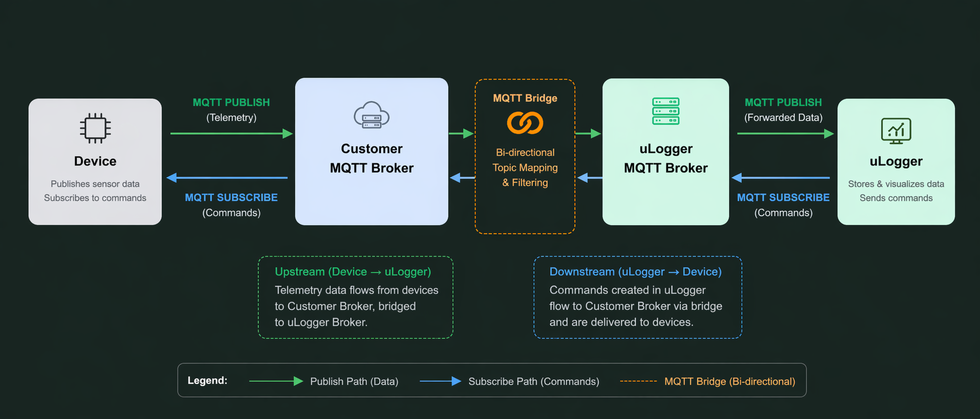Click "to uLogger Broker." line
This screenshot has width=980, height=419.
321,322
